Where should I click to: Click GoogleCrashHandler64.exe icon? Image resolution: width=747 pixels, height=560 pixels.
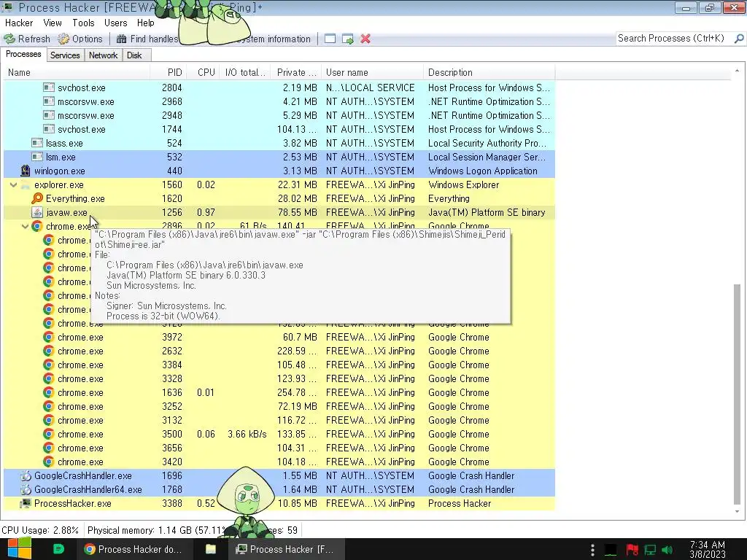(26, 489)
